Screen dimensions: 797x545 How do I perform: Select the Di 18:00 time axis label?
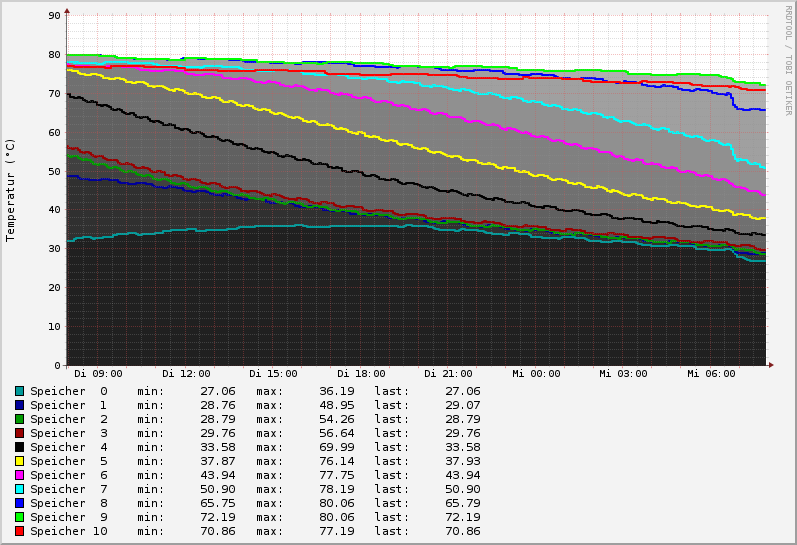coord(361,374)
